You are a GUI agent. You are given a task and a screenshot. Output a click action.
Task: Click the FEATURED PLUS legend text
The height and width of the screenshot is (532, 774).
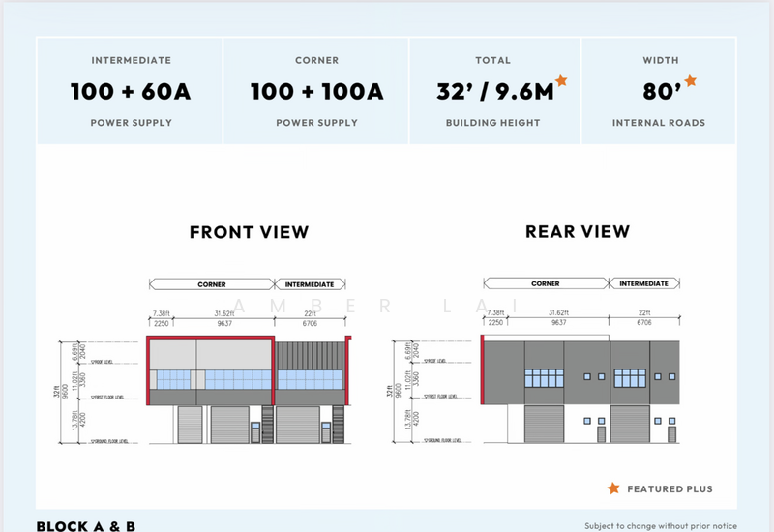670,489
